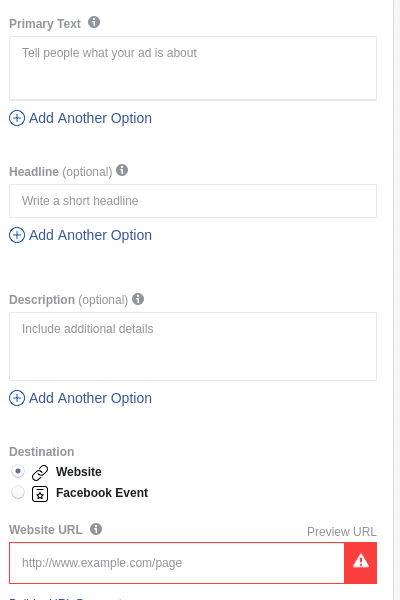Select the Facebook Event radio button
The width and height of the screenshot is (400, 600).
coord(18,492)
